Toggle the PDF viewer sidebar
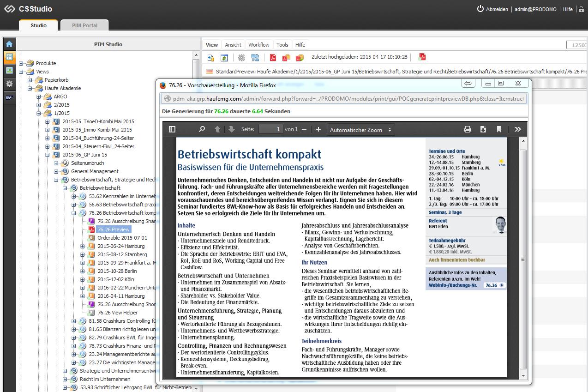Viewport: 588px width, 392px height. tap(172, 129)
